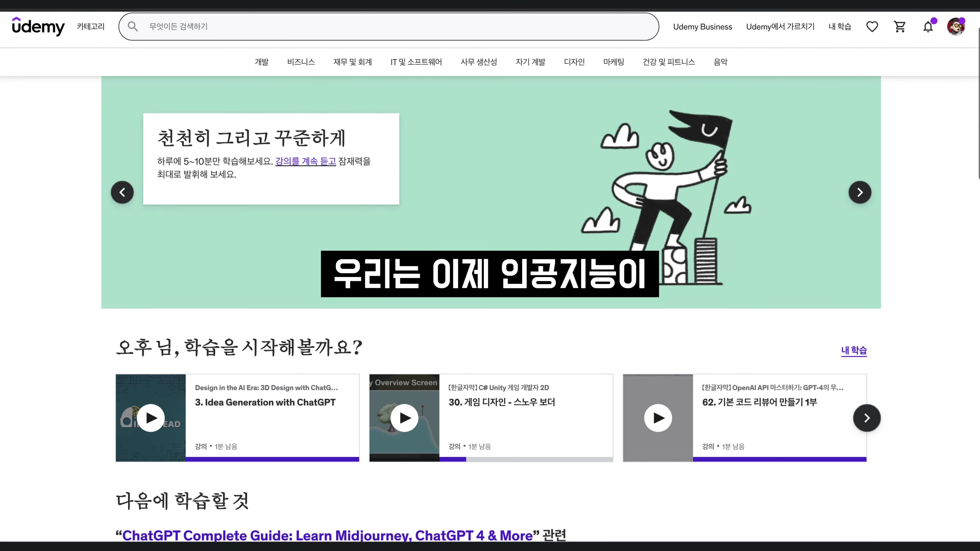Image resolution: width=980 pixels, height=551 pixels.
Task: Click C# Unity 게임 개발자 2D course title
Action: (x=498, y=387)
